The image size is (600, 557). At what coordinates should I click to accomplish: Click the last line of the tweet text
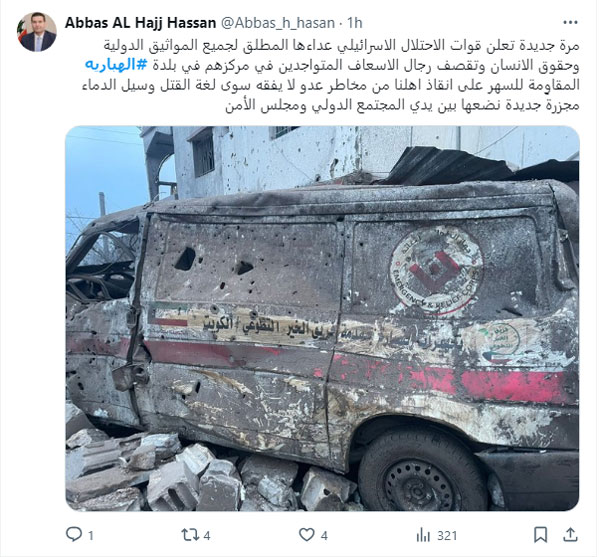tap(402, 106)
